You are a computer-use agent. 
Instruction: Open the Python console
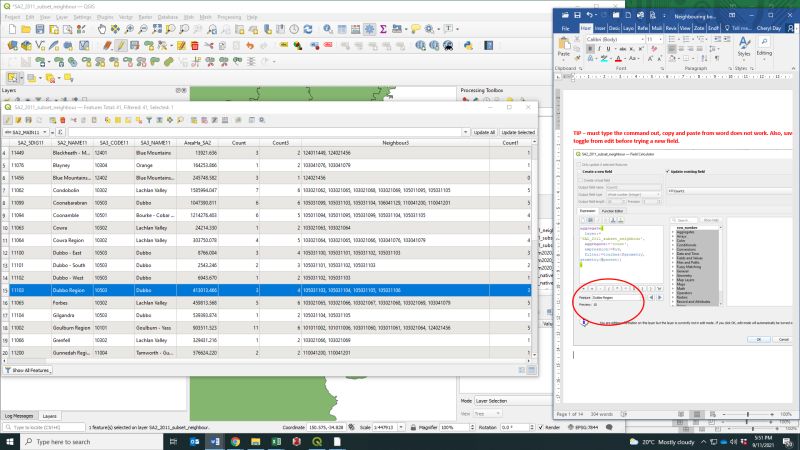click(468, 46)
